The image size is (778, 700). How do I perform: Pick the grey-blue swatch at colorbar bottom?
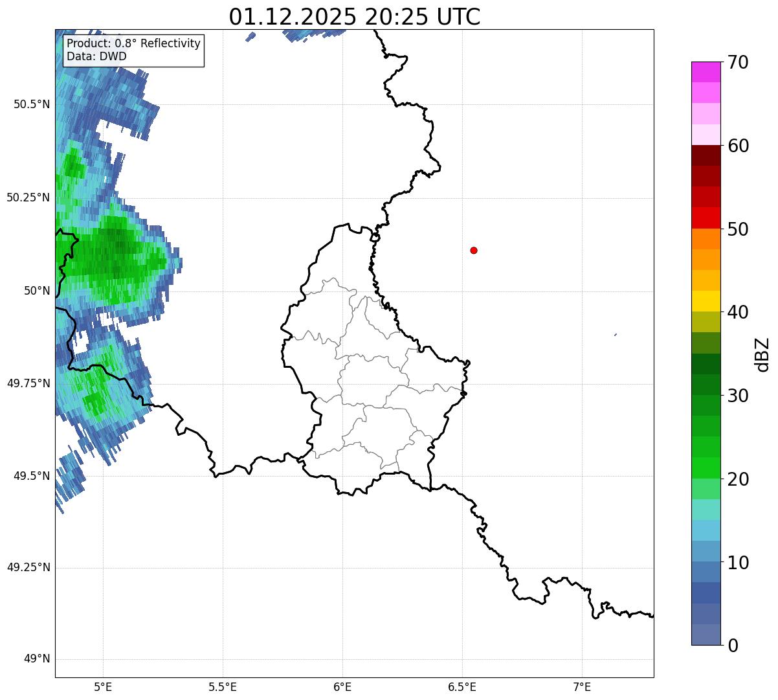pos(706,635)
